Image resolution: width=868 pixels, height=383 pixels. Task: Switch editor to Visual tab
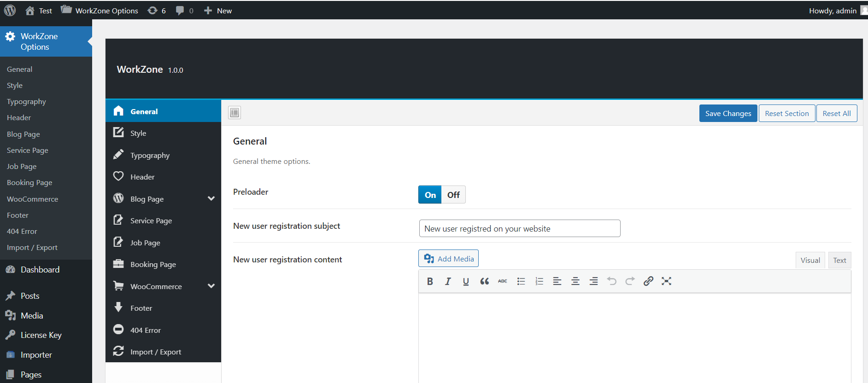(810, 261)
